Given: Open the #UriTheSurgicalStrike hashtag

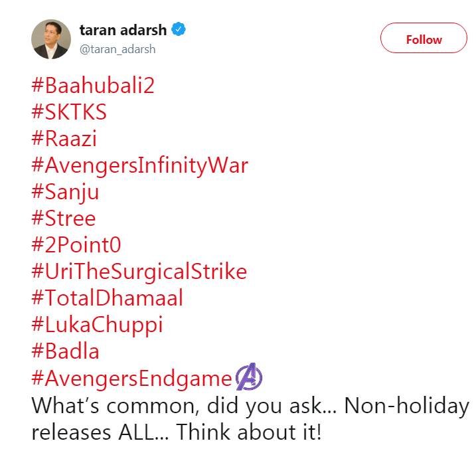Looking at the screenshot, I should click(x=139, y=272).
